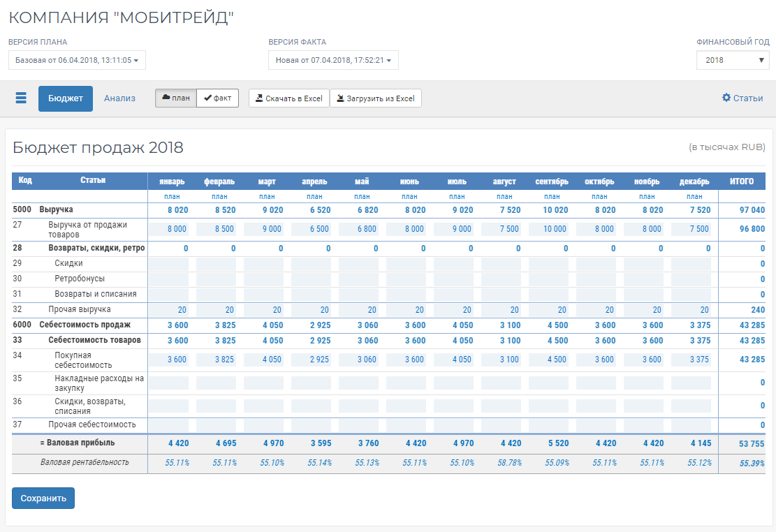The width and height of the screenshot is (776, 532).
Task: Click upload icon on Загрузить из Excel
Action: pyautogui.click(x=340, y=98)
